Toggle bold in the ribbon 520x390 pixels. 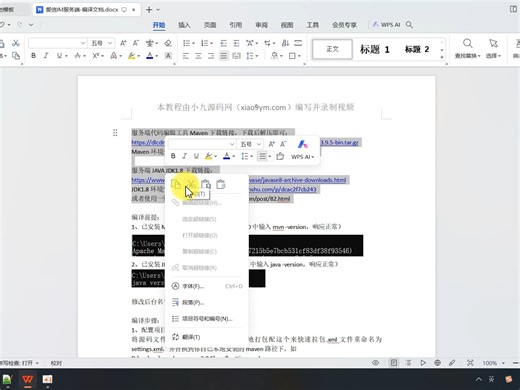pyautogui.click(x=33, y=56)
